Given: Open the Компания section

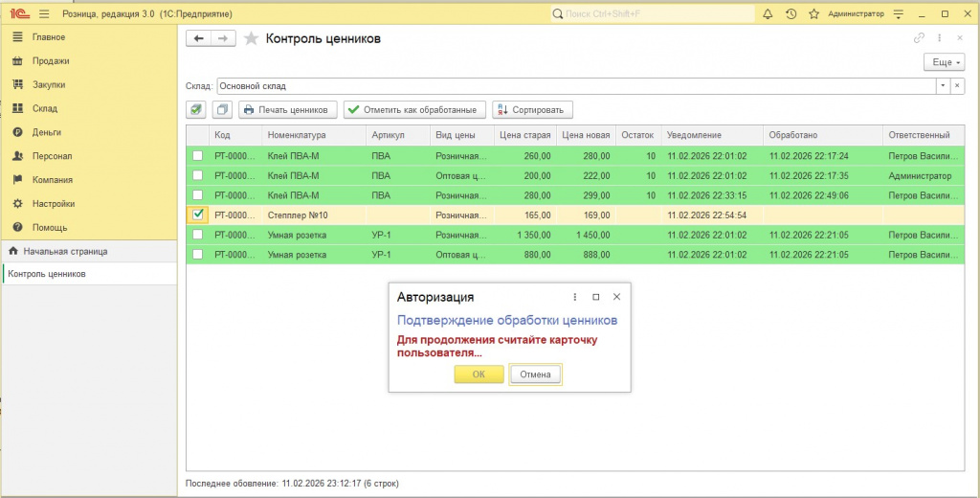Looking at the screenshot, I should pyautogui.click(x=53, y=179).
